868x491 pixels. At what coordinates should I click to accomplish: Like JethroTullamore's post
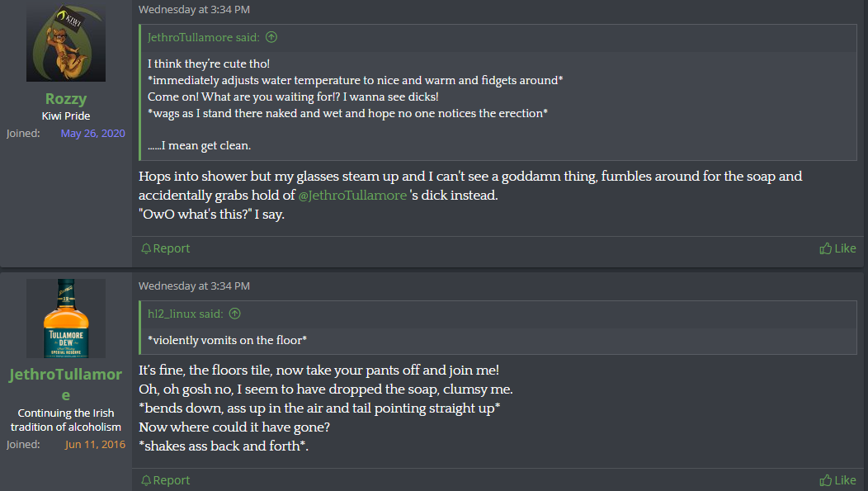coord(845,480)
